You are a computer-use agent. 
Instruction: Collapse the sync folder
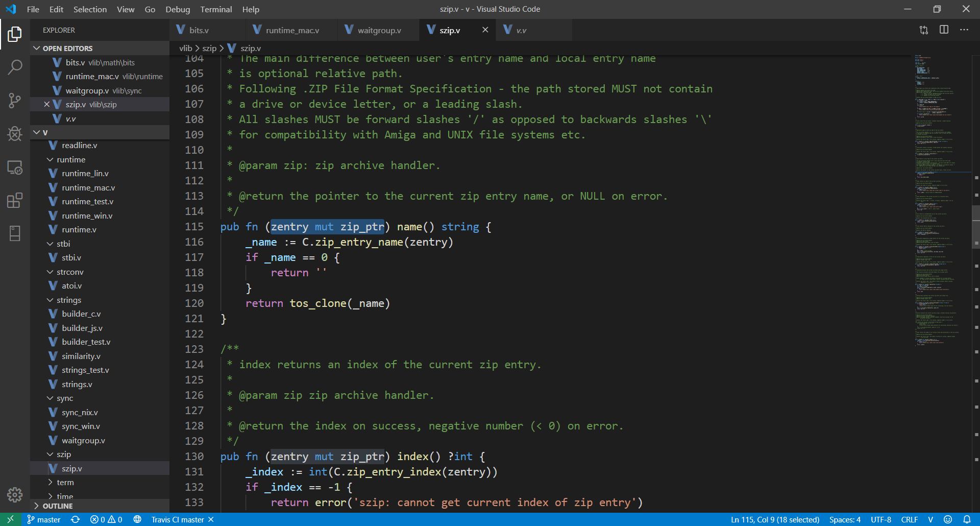[x=100, y=398]
